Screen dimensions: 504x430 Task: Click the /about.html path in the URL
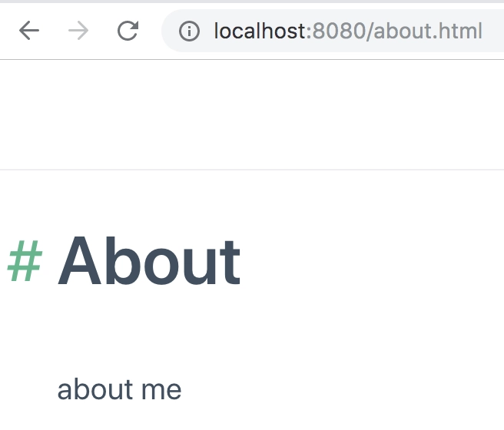pyautogui.click(x=424, y=31)
